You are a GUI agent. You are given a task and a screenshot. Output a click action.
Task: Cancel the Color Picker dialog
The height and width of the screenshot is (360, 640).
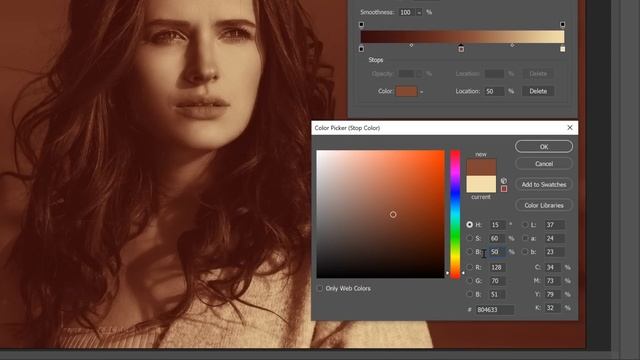point(544,164)
